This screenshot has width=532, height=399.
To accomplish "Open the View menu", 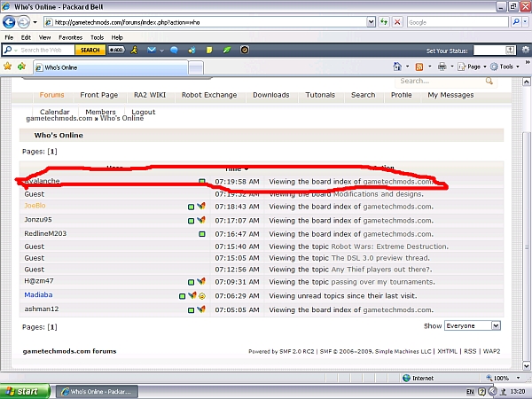I will (44, 37).
